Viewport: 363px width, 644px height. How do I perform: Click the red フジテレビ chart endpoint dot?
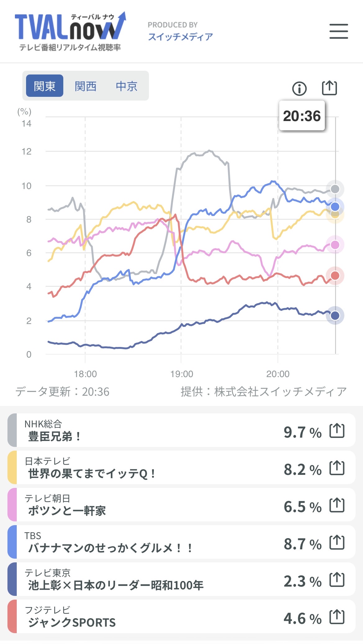(335, 276)
